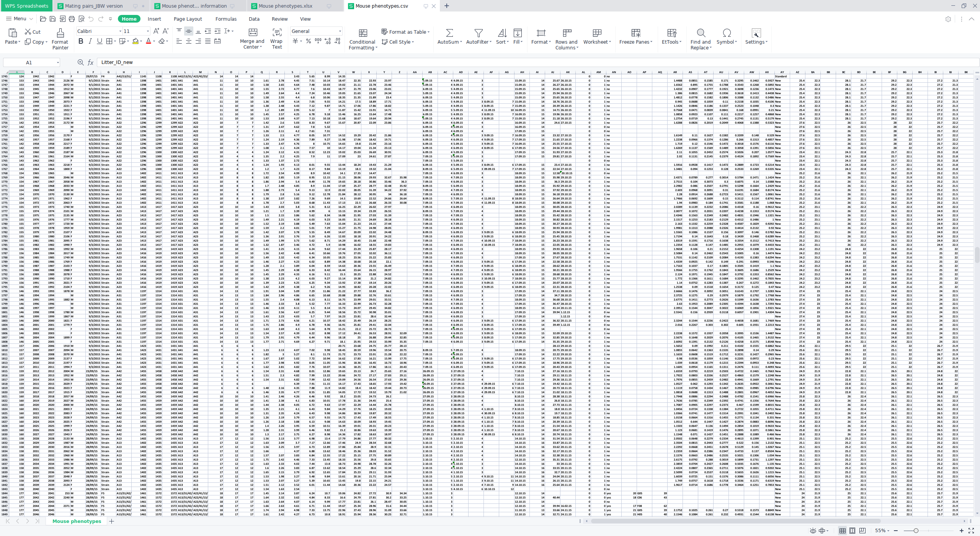Open the 55% zoom level dropdown
This screenshot has width=980, height=536.
(882, 531)
